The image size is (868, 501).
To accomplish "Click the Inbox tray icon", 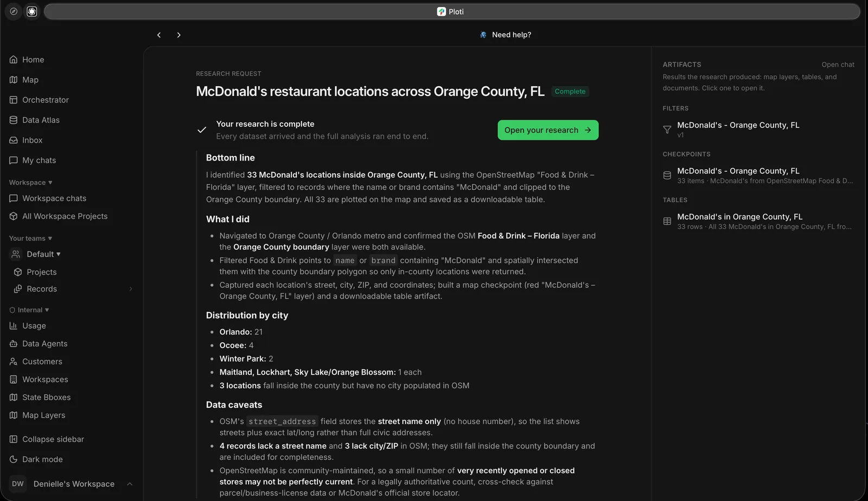I will 14,140.
